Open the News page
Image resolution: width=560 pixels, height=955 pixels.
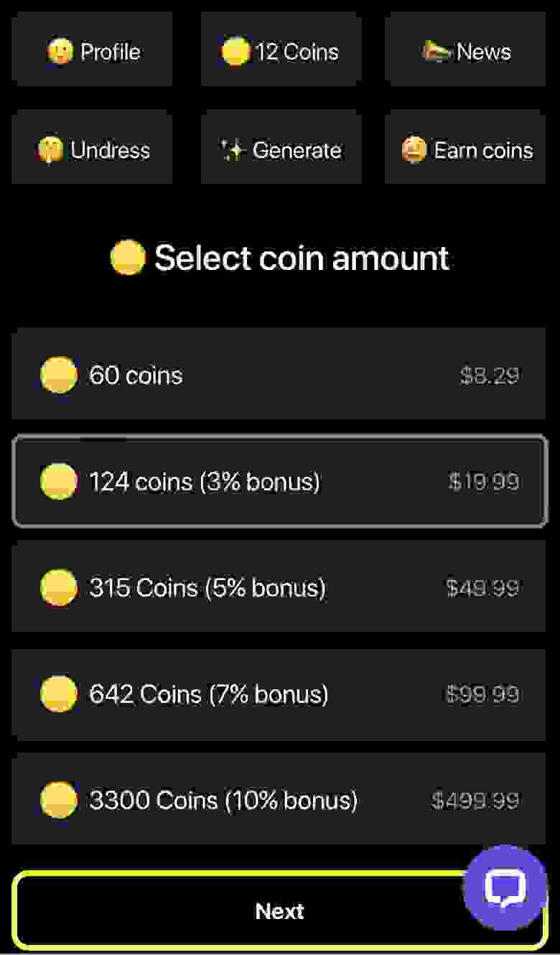pos(465,52)
